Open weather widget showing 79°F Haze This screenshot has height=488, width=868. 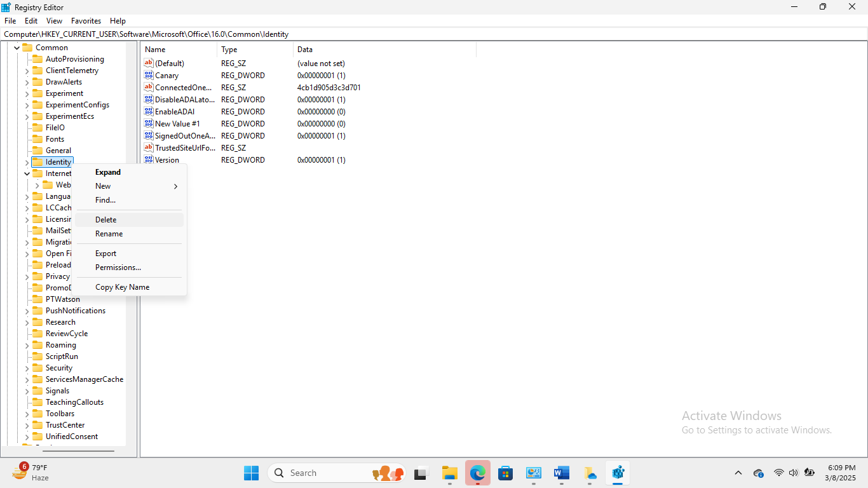pyautogui.click(x=31, y=473)
